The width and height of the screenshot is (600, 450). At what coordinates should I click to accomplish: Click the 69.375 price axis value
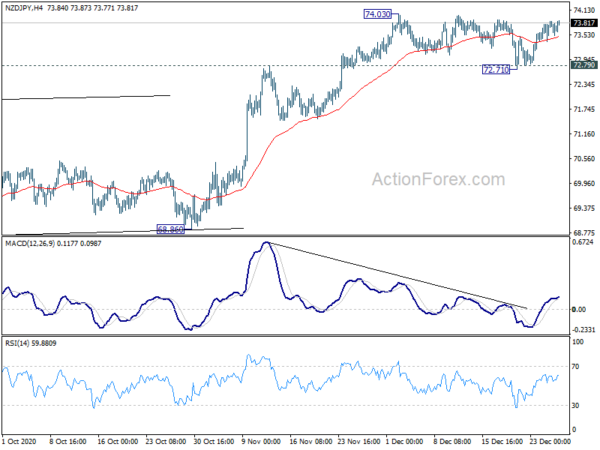[x=584, y=208]
